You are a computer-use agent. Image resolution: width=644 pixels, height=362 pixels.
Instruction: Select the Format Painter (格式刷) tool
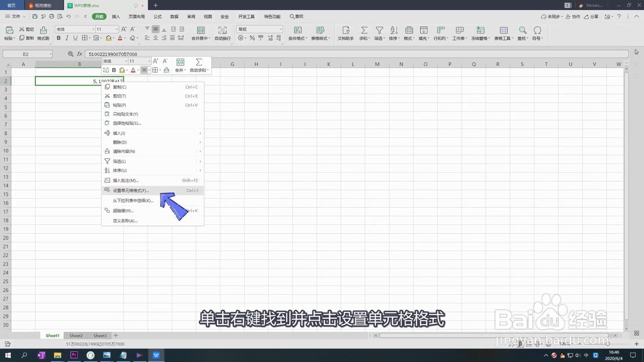[43, 33]
